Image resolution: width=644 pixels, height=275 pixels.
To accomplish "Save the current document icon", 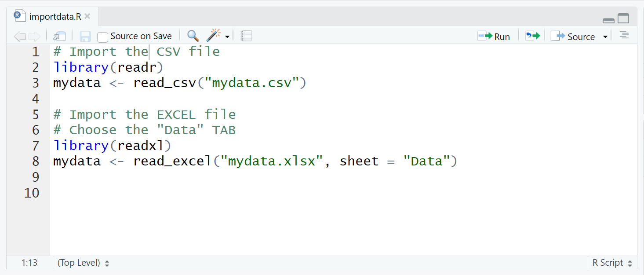I will pyautogui.click(x=85, y=37).
